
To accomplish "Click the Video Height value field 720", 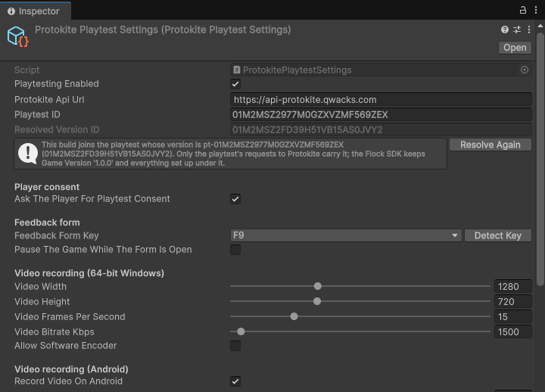I will click(513, 301).
